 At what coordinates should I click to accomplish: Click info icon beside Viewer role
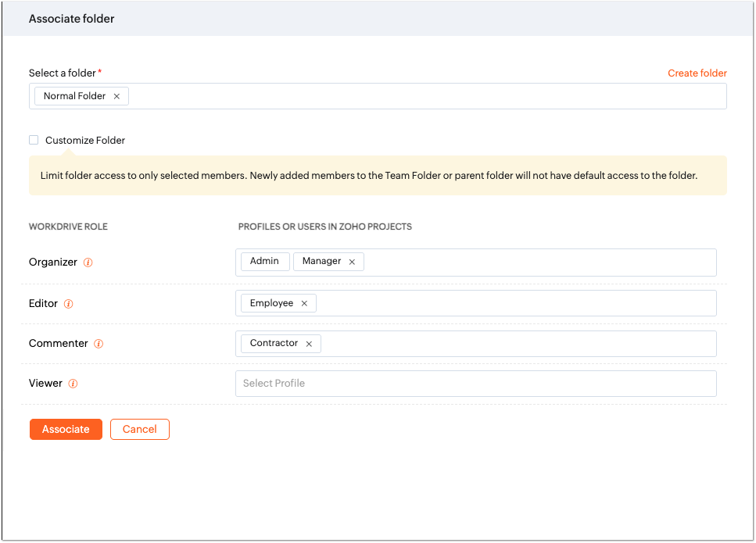point(73,384)
